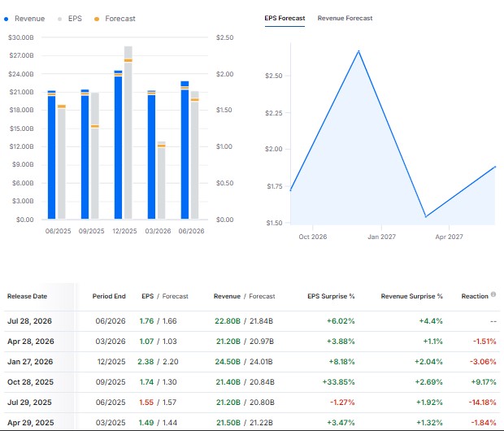Viewport: 504px width, 431px height.
Task: Click the blue 06/2026 revenue bar
Action: coord(185,150)
